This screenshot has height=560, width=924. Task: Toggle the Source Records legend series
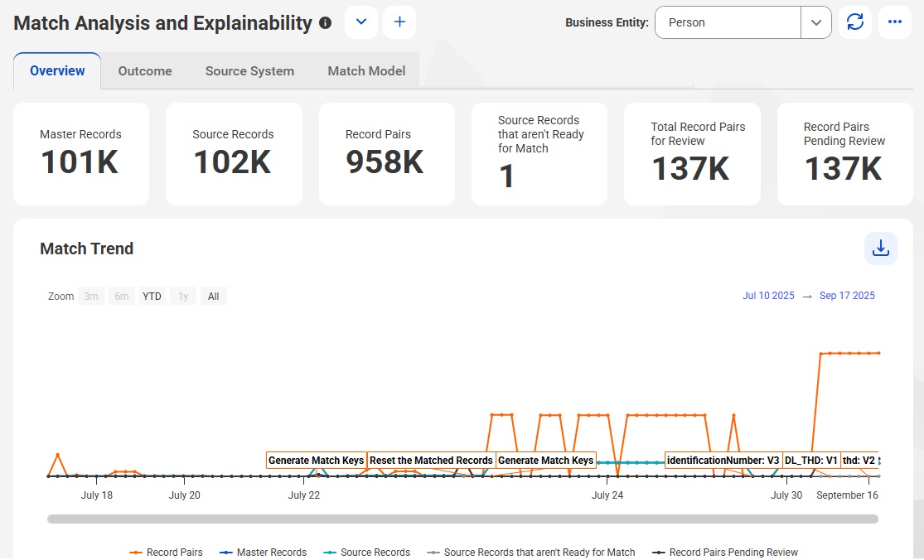366,553
